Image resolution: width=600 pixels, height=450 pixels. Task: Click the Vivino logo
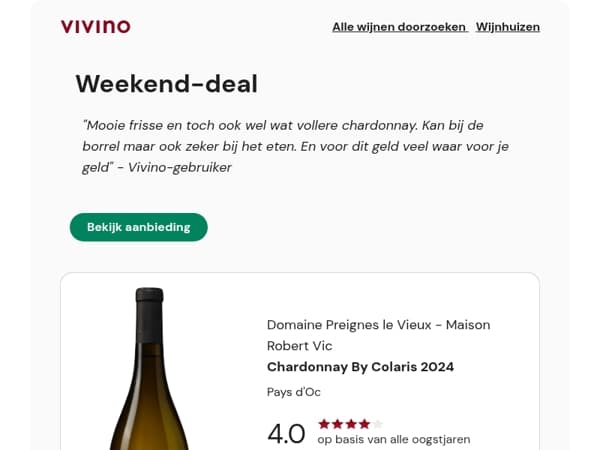(96, 27)
